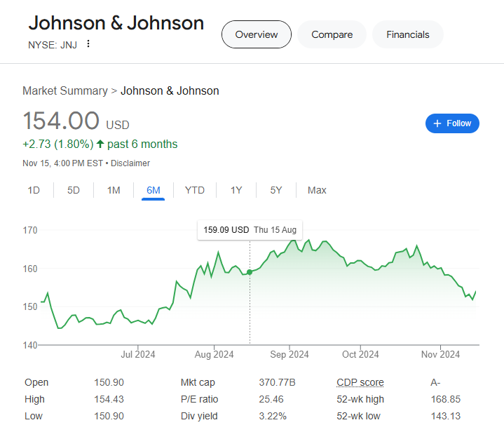504x432 pixels.
Task: Click the Johnson & Johnson breadcrumb text
Action: click(x=170, y=91)
